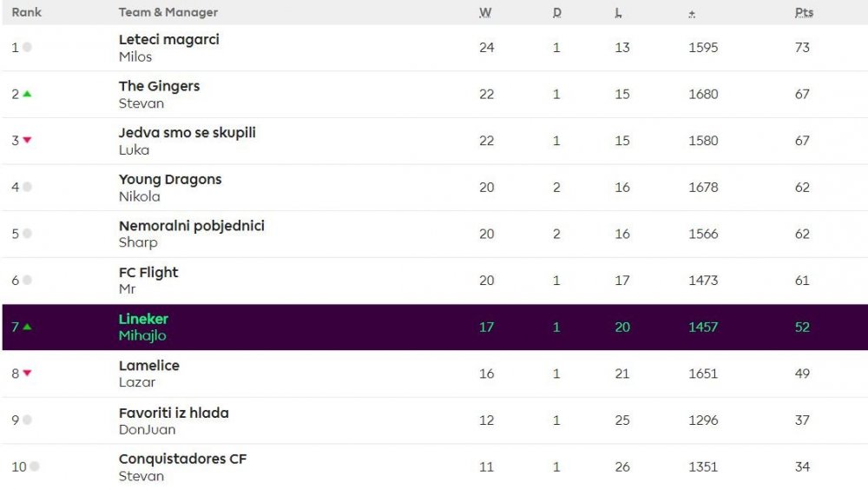Click the red down arrow beside rank 8
The width and height of the screenshot is (868, 490).
coord(27,374)
